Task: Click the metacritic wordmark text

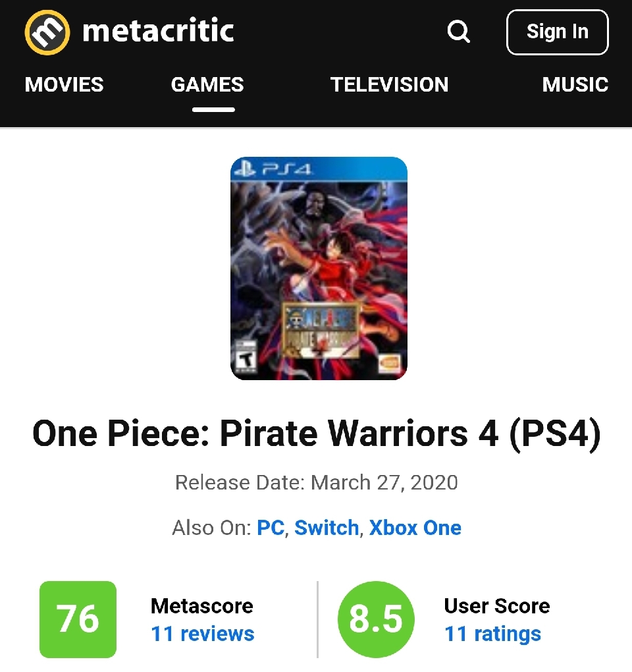Action: pyautogui.click(x=158, y=32)
